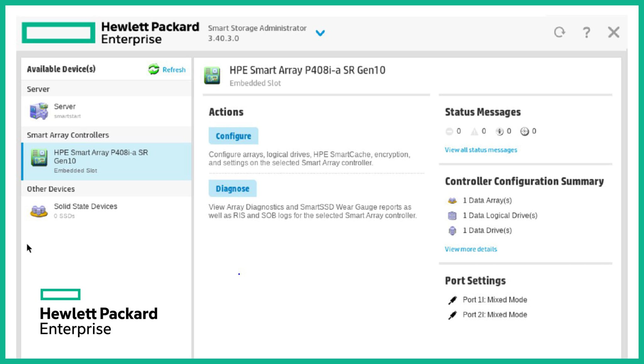Click the 'Other Devices' section header
The width and height of the screenshot is (644, 364).
point(51,189)
